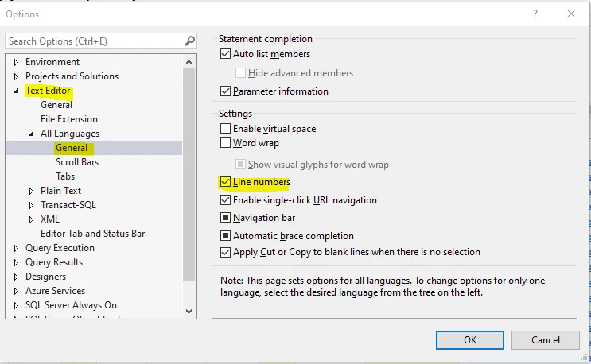This screenshot has width=591, height=364.
Task: Toggle Auto list members checkbox
Action: click(x=225, y=54)
